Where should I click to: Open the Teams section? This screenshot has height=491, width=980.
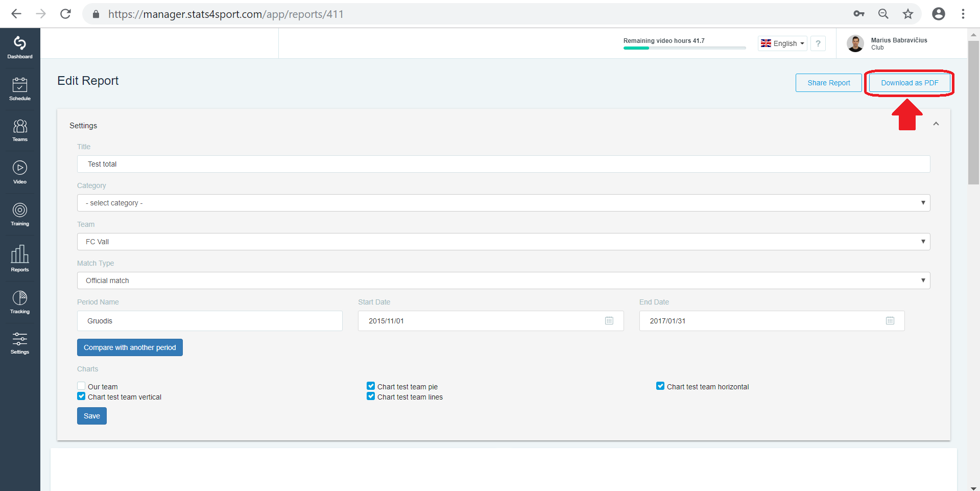tap(20, 131)
